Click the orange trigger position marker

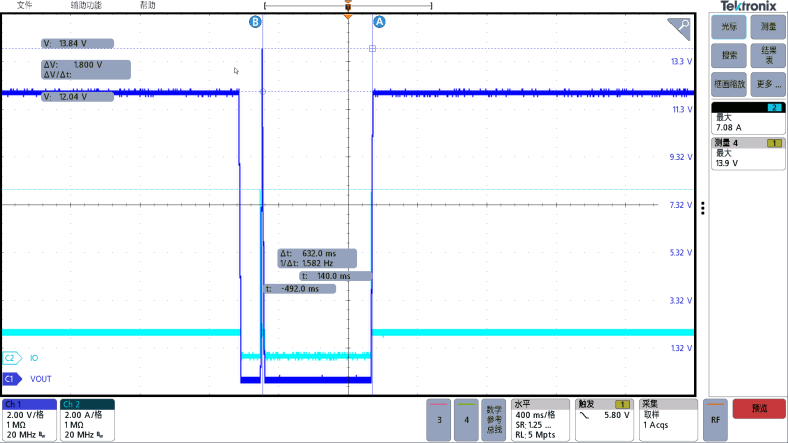pos(347,16)
